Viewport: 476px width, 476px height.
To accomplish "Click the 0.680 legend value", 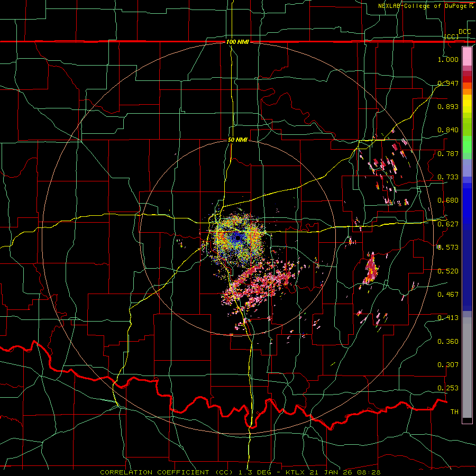I will (x=448, y=200).
